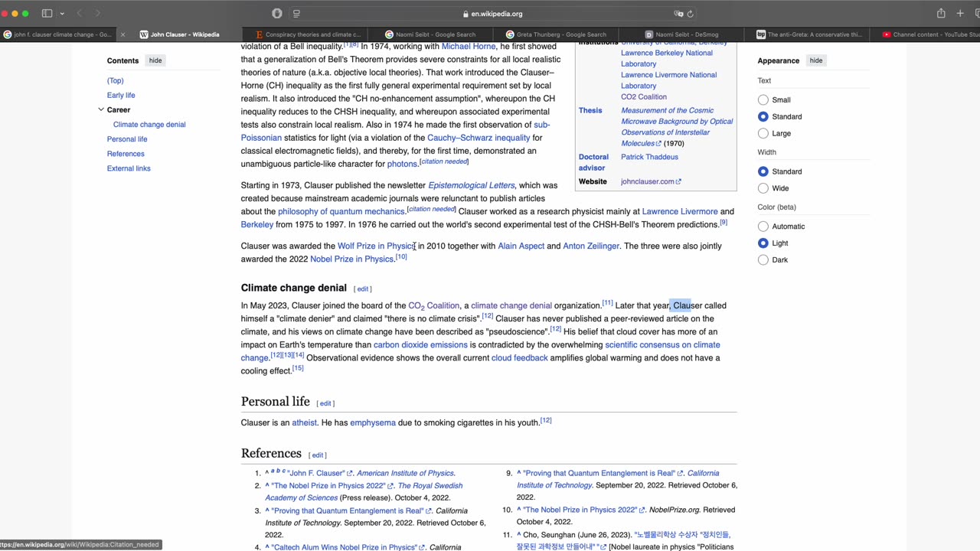Select Large text size
The width and height of the screenshot is (980, 551).
click(x=763, y=133)
